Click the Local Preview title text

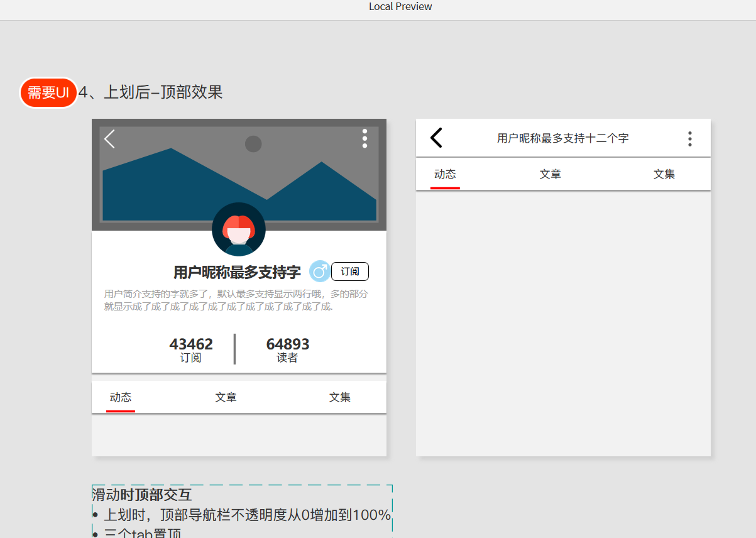click(400, 6)
